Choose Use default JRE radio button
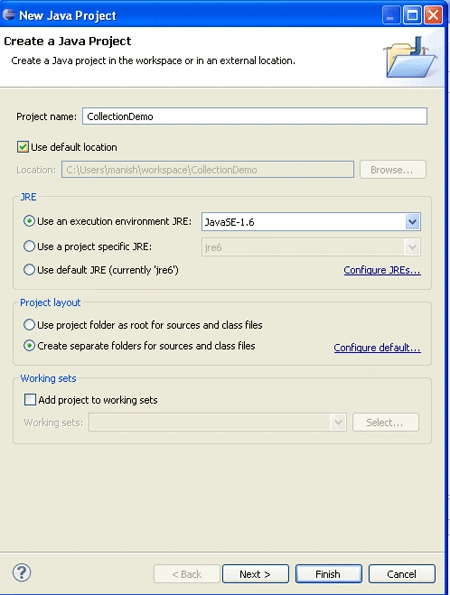Image resolution: width=450 pixels, height=595 pixels. [x=29, y=270]
